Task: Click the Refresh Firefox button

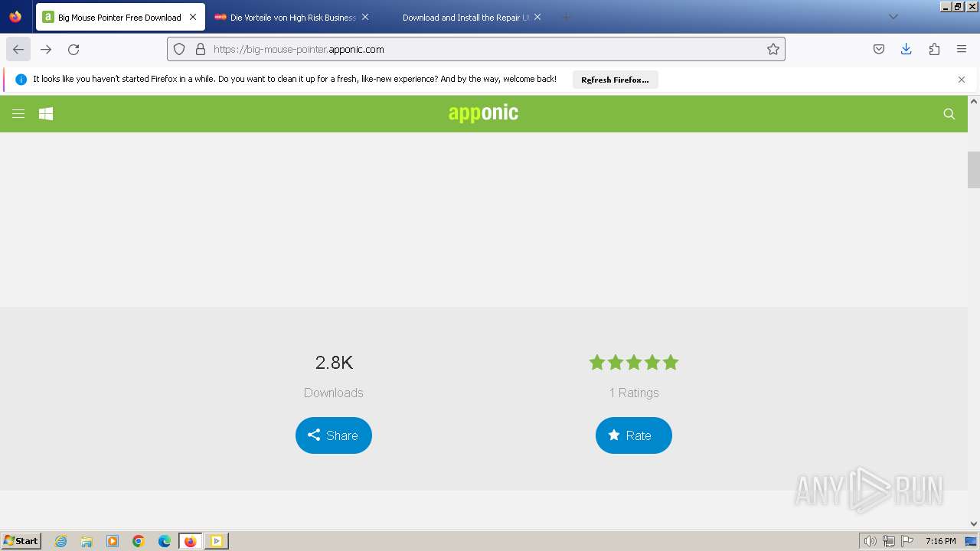Action: [x=615, y=80]
